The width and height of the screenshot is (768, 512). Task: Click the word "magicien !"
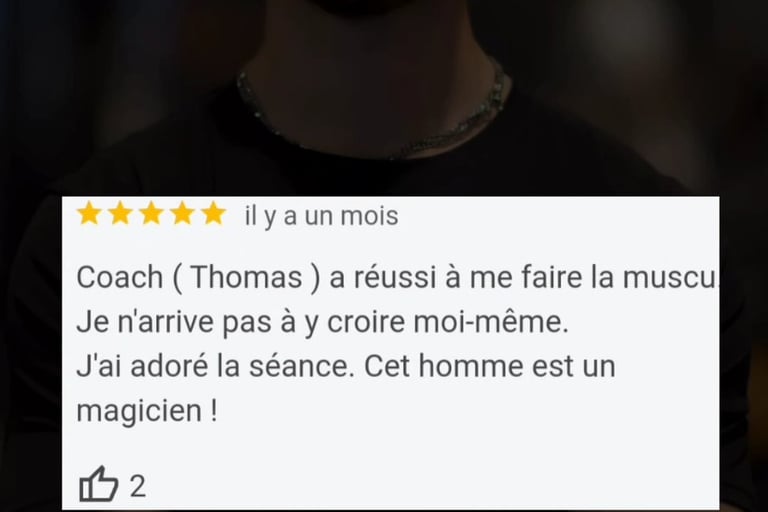click(147, 411)
